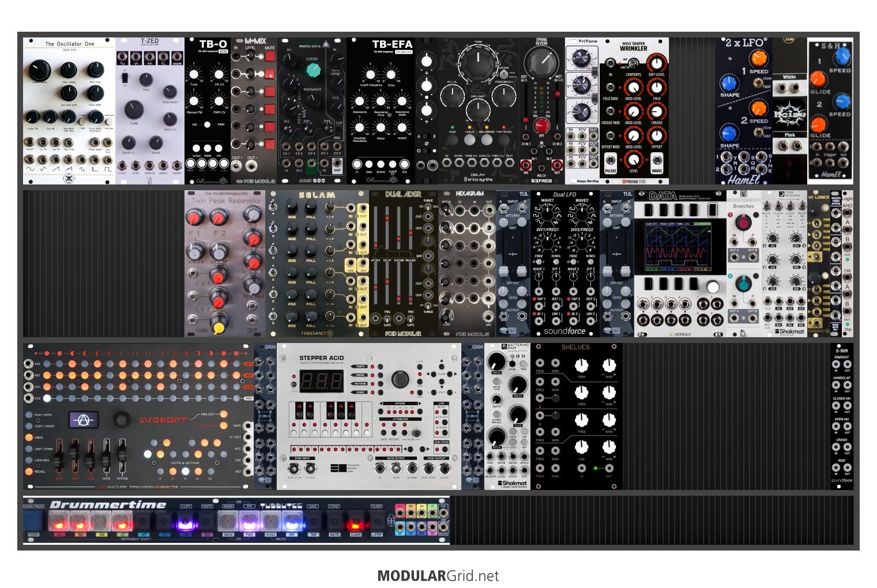
Task: Click the WAVE1 knob on Dual LFO
Action: tap(547, 214)
